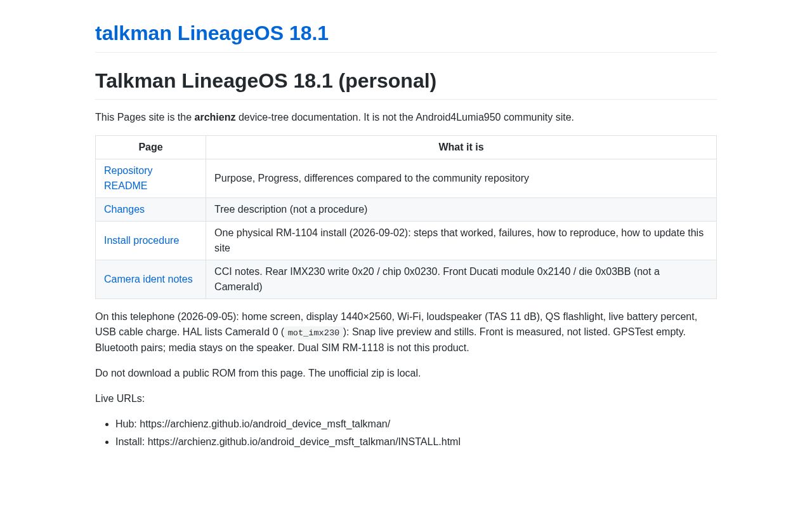Click the What it is column header
The width and height of the screenshot is (812, 508).
coord(461,147)
